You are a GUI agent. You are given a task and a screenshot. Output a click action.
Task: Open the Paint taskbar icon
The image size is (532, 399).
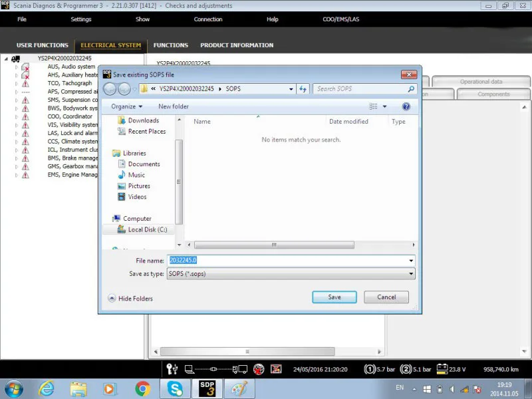239,389
